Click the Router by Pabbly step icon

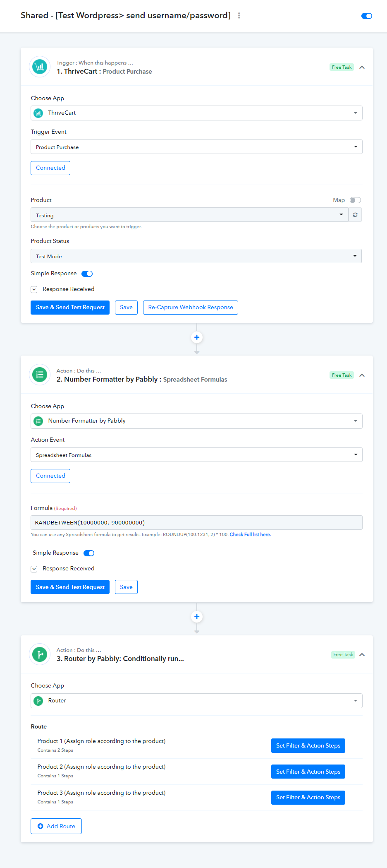tap(40, 654)
